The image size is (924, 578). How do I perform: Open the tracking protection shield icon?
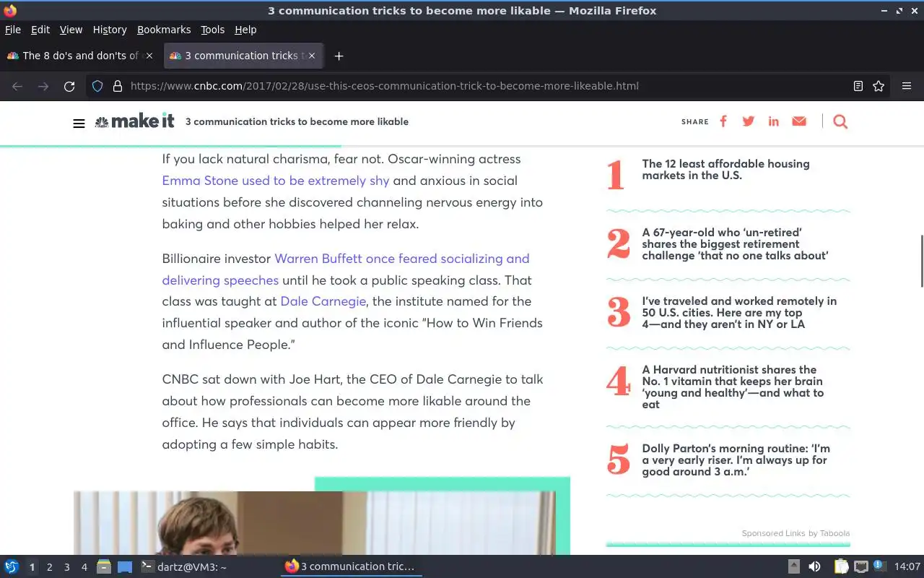[x=98, y=86]
